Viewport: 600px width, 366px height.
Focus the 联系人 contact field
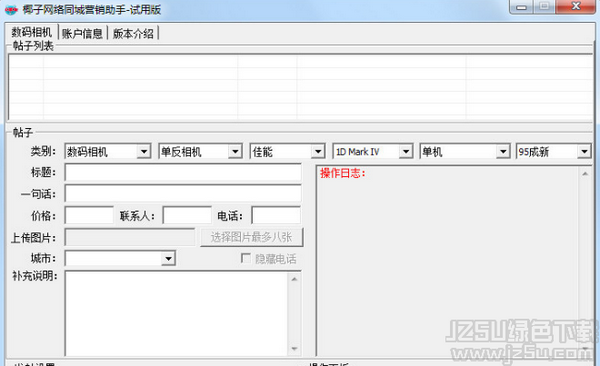pos(187,216)
